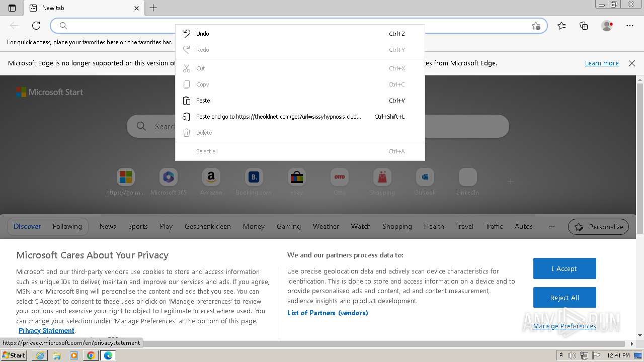Click the back navigation arrow

(x=14, y=26)
